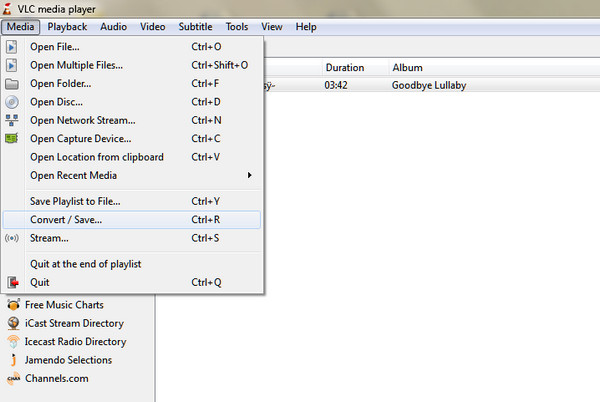Select Free Music Charts in sidebar

[x=64, y=305]
